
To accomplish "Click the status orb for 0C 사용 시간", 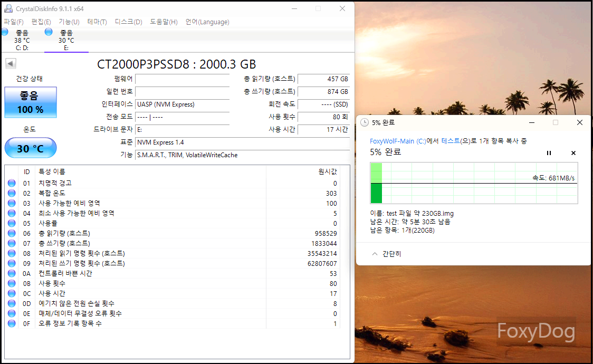I will pyautogui.click(x=12, y=293).
